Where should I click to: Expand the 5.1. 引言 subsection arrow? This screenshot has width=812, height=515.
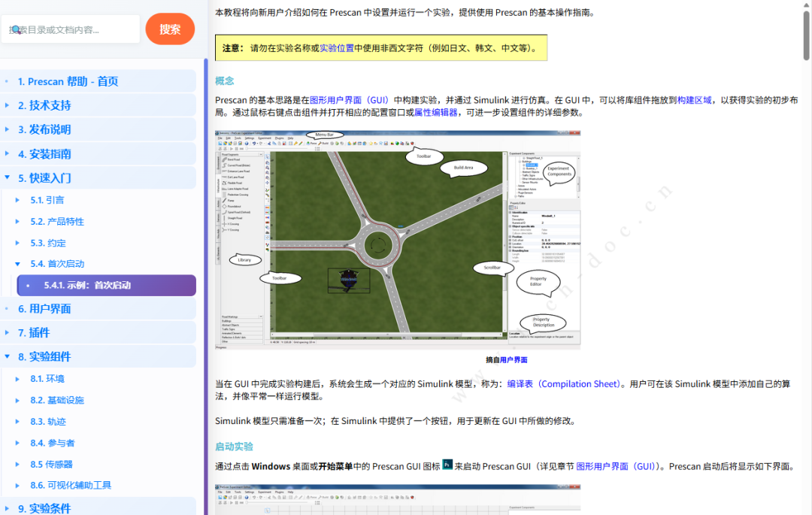coord(17,200)
